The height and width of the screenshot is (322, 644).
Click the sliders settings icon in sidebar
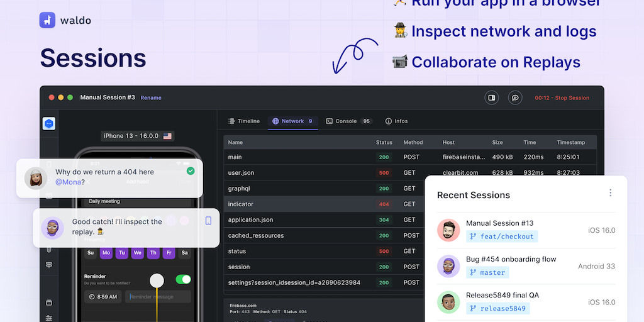pyautogui.click(x=49, y=318)
